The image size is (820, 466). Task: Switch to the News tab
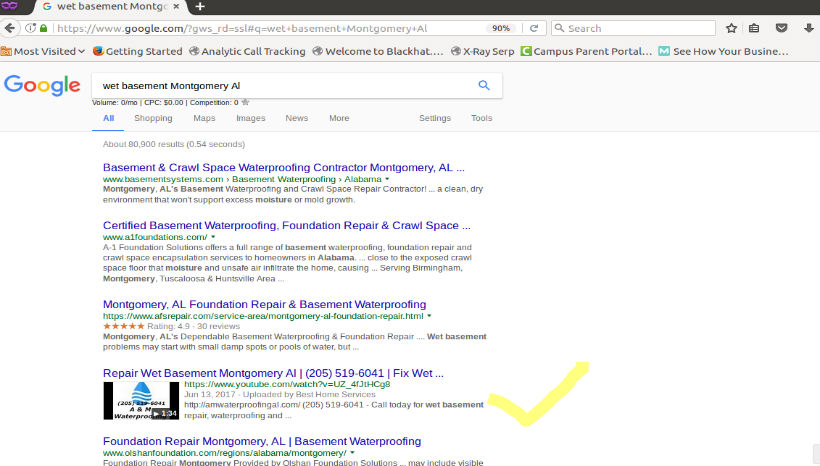[x=297, y=118]
